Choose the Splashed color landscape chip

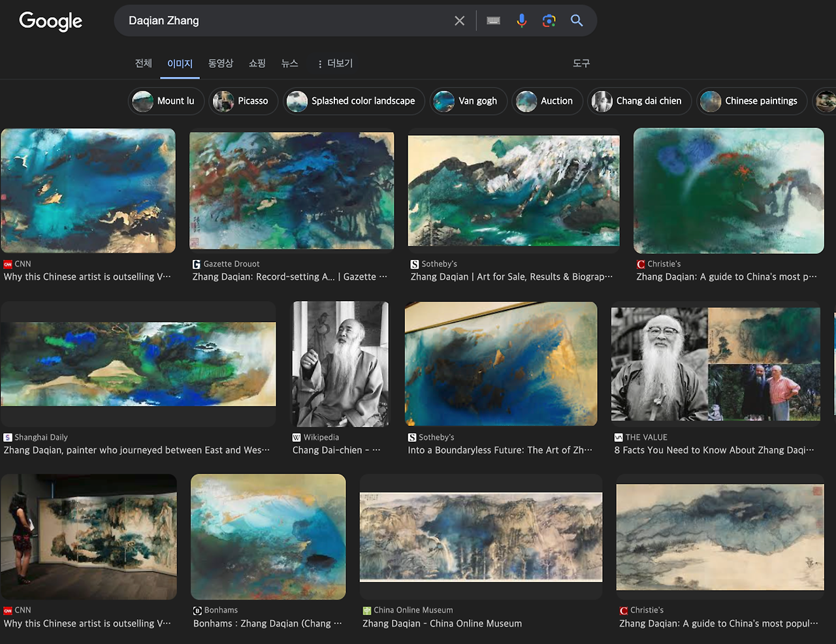pos(353,101)
